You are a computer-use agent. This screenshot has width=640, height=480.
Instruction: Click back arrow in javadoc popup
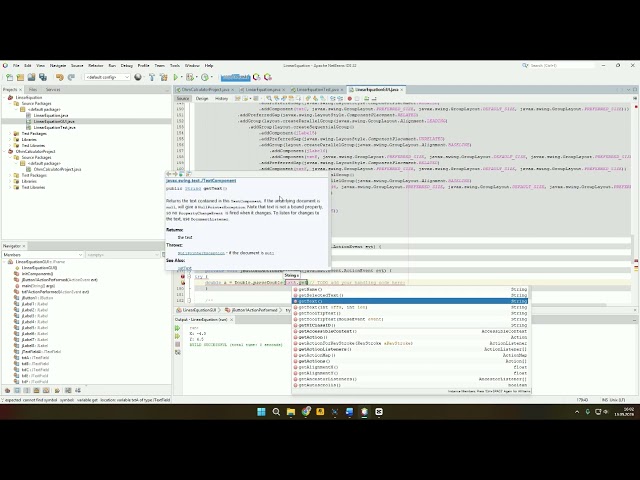tap(169, 174)
